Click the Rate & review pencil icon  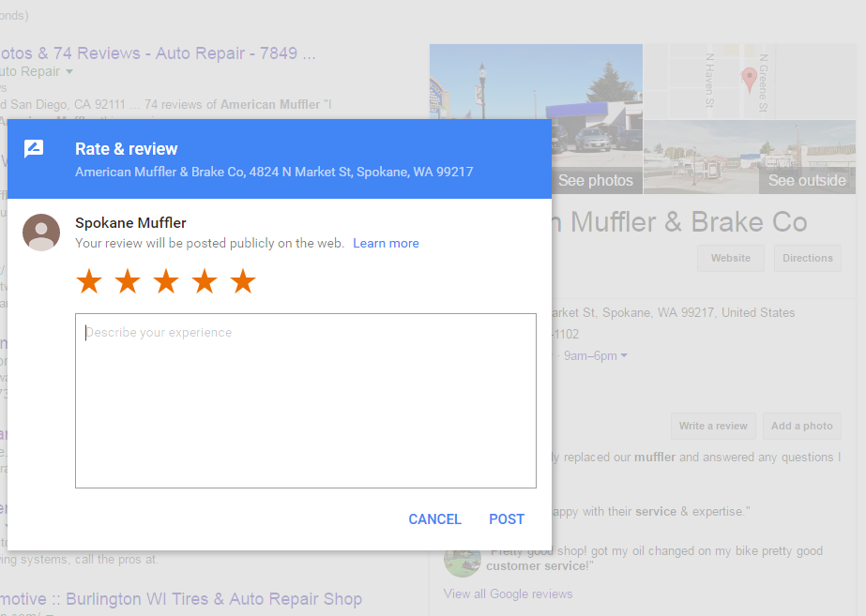pyautogui.click(x=34, y=148)
